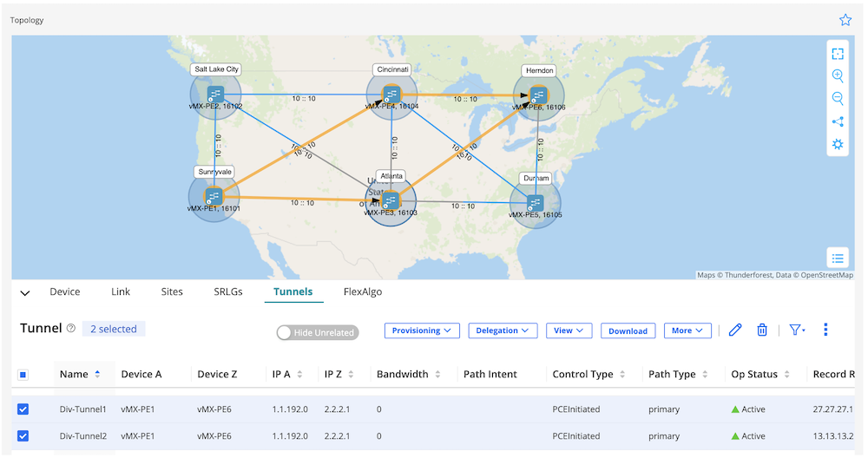The height and width of the screenshot is (458, 868).
Task: Click the Download button
Action: pos(628,330)
